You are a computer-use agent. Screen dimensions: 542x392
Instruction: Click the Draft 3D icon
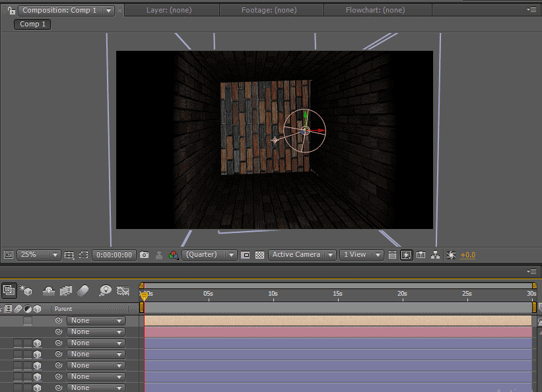(x=26, y=290)
